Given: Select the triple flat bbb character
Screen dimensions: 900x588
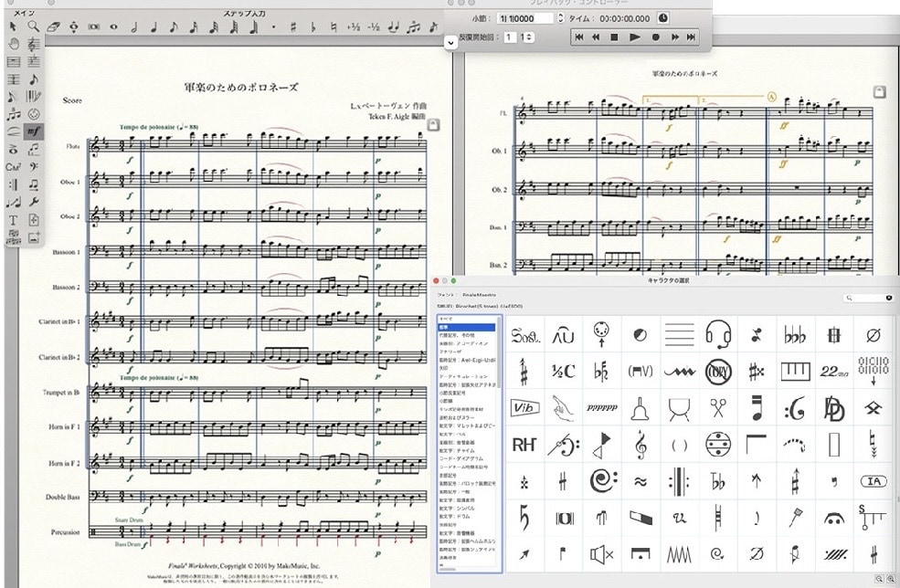Looking at the screenshot, I should [795, 335].
